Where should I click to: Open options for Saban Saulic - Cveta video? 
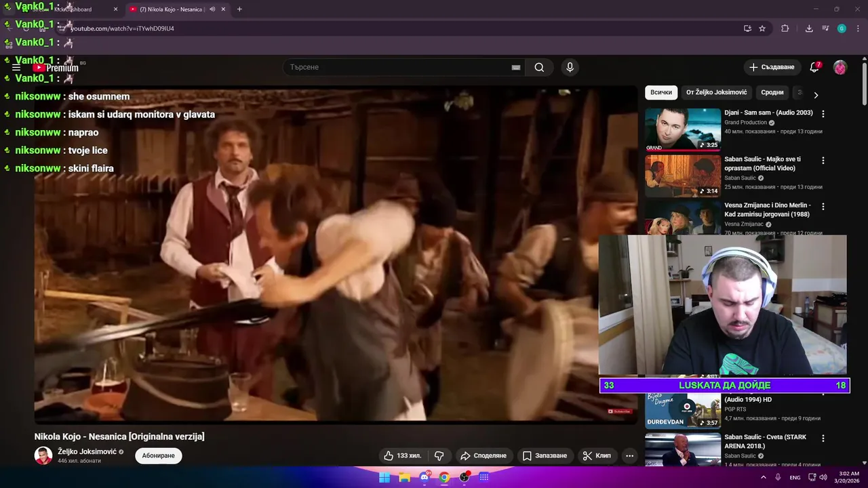823,439
